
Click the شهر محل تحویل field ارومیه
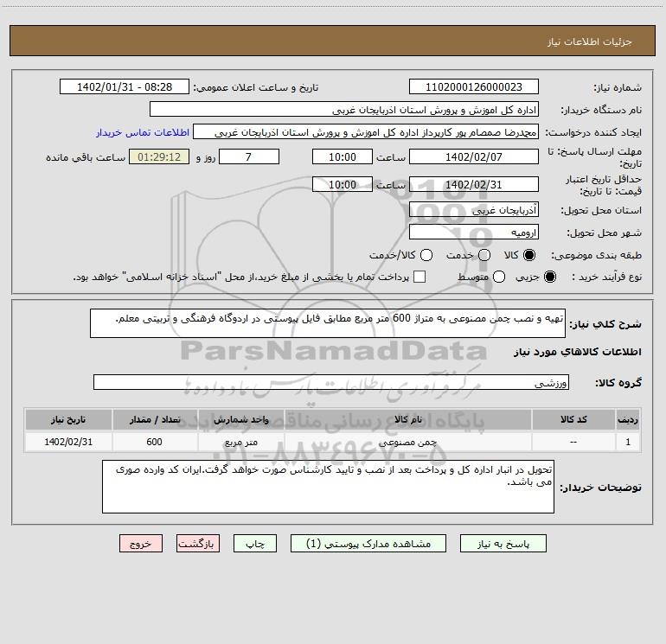474,232
